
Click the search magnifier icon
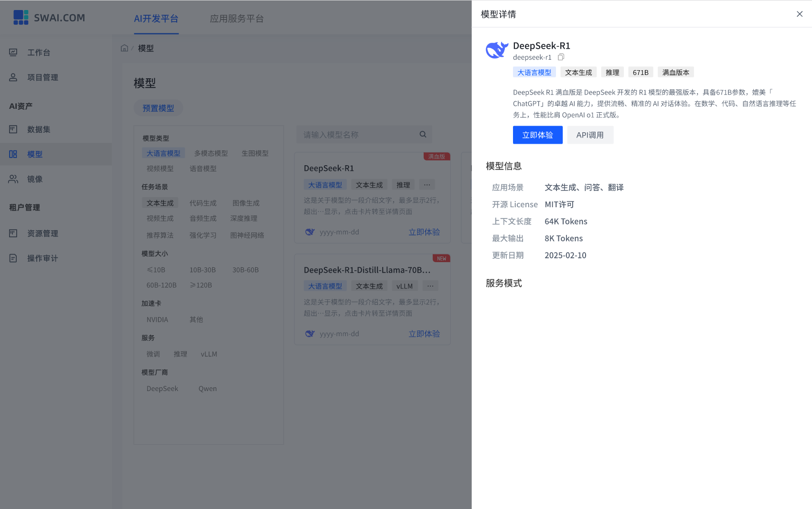pos(423,135)
